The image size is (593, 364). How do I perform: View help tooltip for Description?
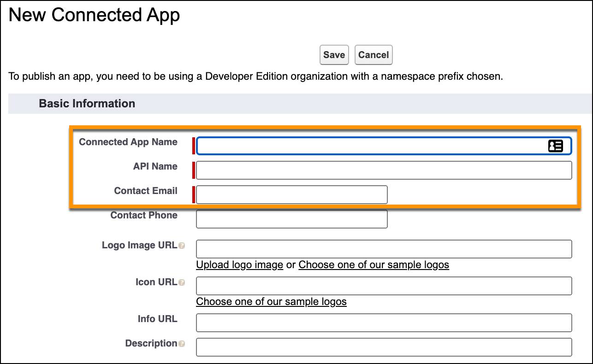182,344
